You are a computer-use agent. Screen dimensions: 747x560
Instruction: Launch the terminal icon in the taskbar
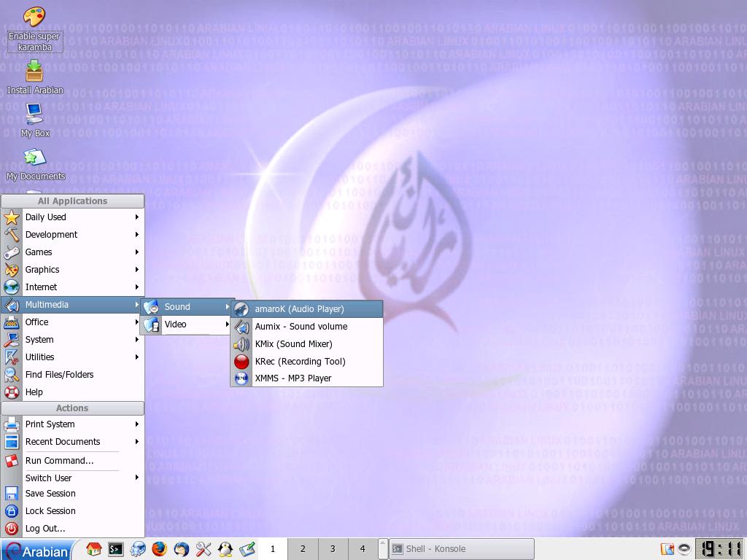pyautogui.click(x=116, y=549)
